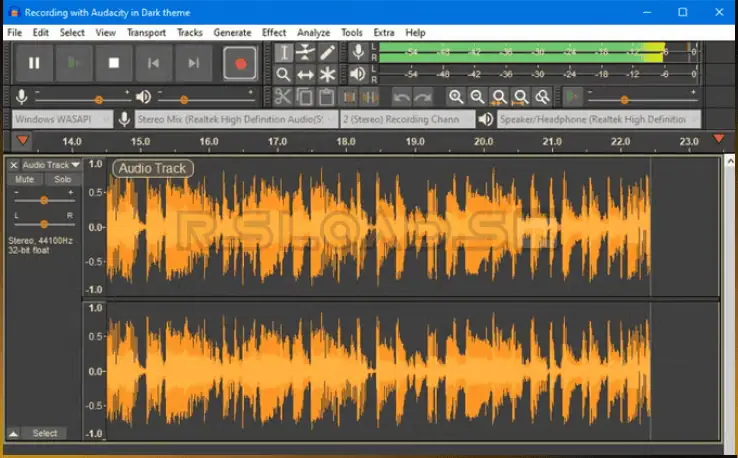The height and width of the screenshot is (458, 738).
Task: Click the Zoom In magnifier
Action: pyautogui.click(x=456, y=97)
